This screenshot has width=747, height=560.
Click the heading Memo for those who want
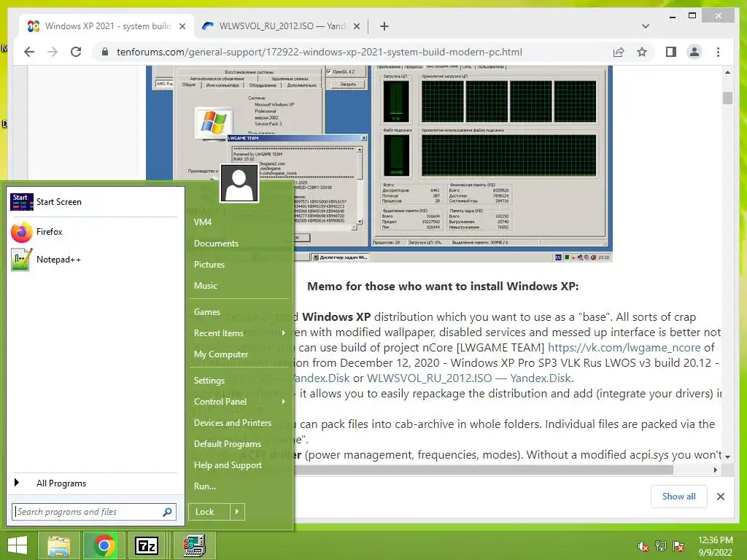coord(443,286)
